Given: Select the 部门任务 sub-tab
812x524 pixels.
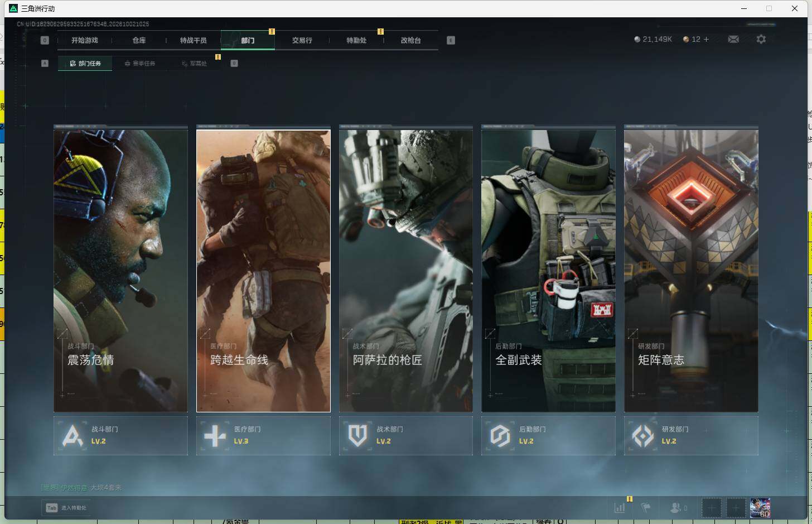Looking at the screenshot, I should coord(85,64).
